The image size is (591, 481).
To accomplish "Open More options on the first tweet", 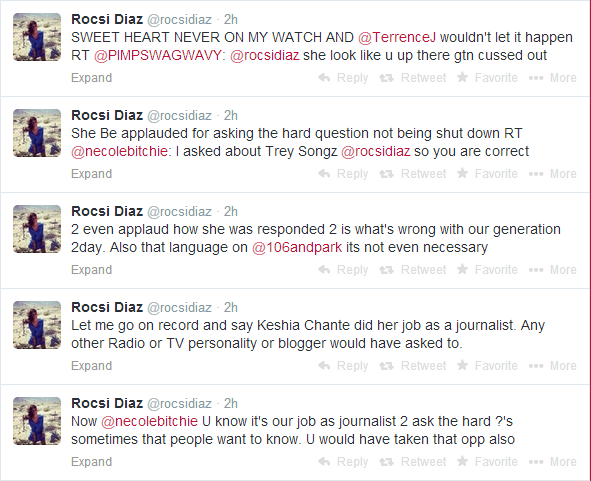I will (x=553, y=78).
